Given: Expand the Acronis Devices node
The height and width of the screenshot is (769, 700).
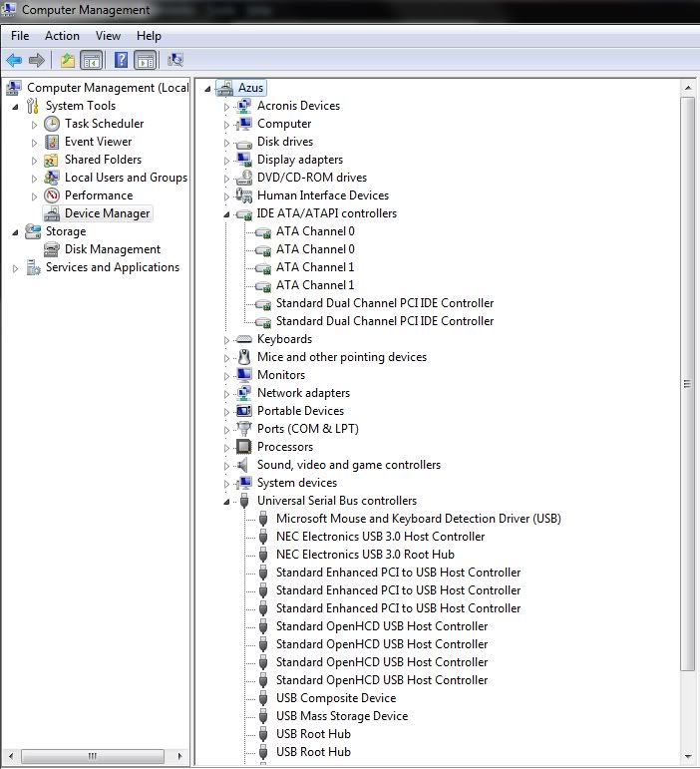Looking at the screenshot, I should click(226, 107).
